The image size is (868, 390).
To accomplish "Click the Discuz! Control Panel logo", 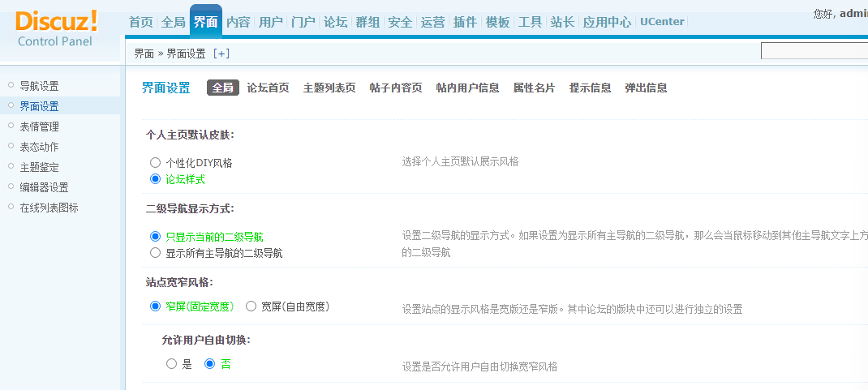I will coord(56,28).
